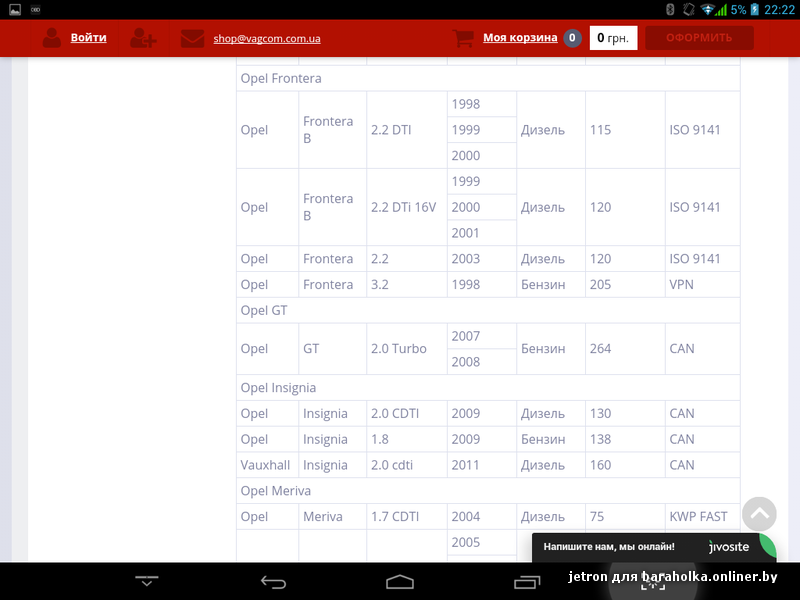Click the 138 horsepower cell

(626, 439)
